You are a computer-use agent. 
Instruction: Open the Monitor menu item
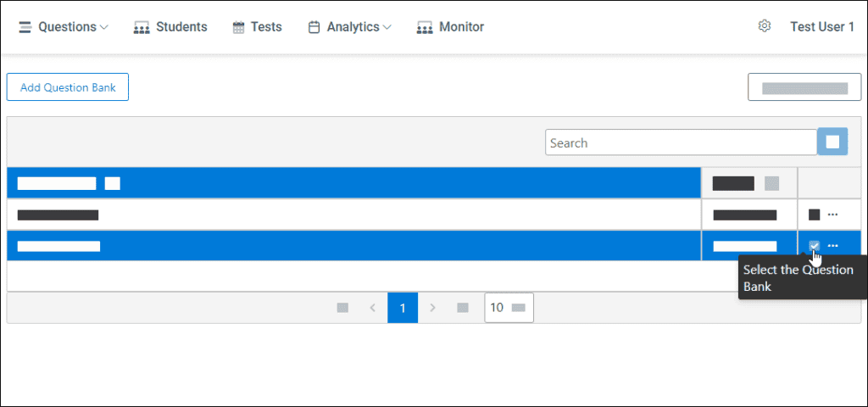(451, 26)
